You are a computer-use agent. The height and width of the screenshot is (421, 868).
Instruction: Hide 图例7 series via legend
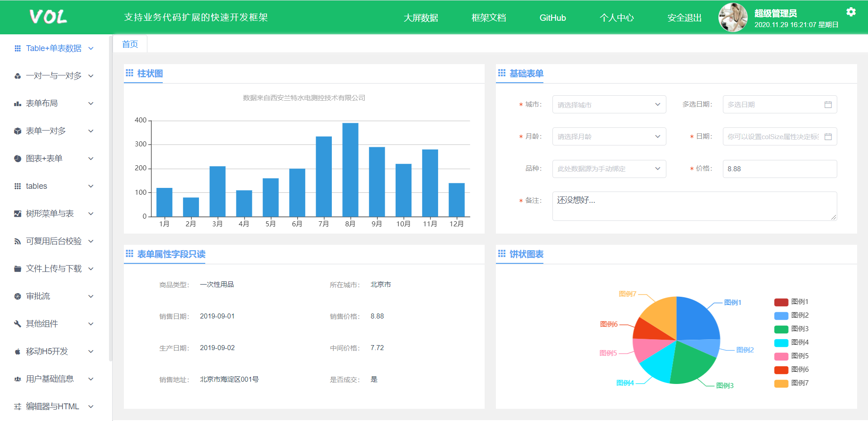point(791,383)
